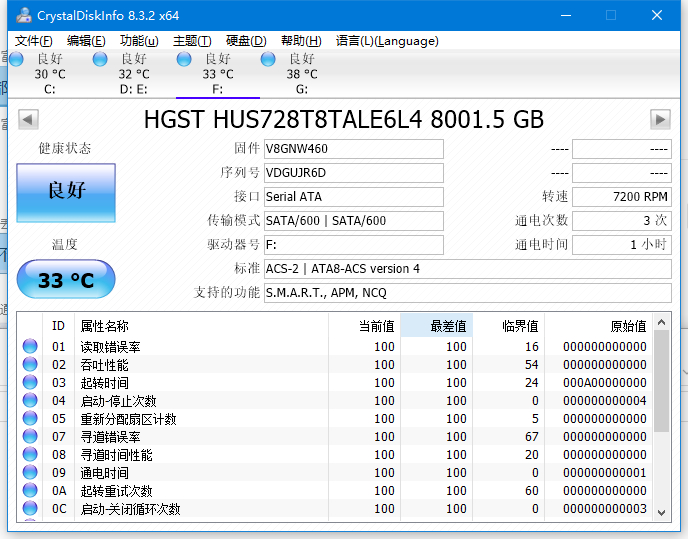Click the rotation speed field 7200 RPM
688x539 pixels.
coord(622,197)
